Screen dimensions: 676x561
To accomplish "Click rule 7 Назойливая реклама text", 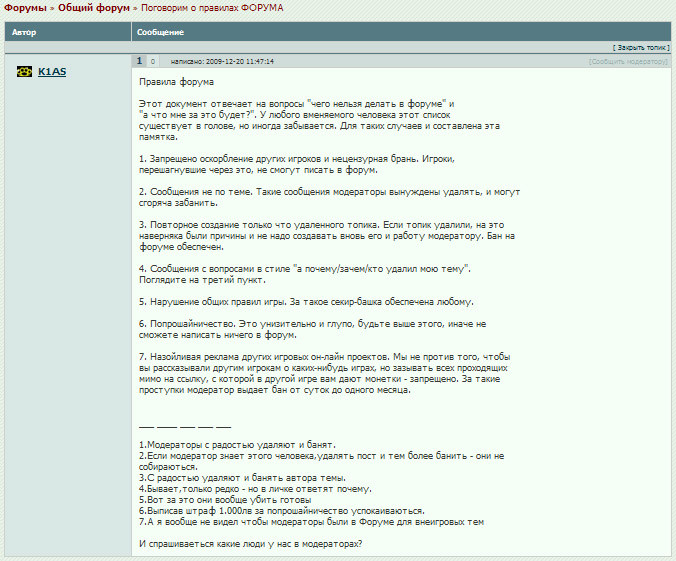I will click(x=325, y=373).
